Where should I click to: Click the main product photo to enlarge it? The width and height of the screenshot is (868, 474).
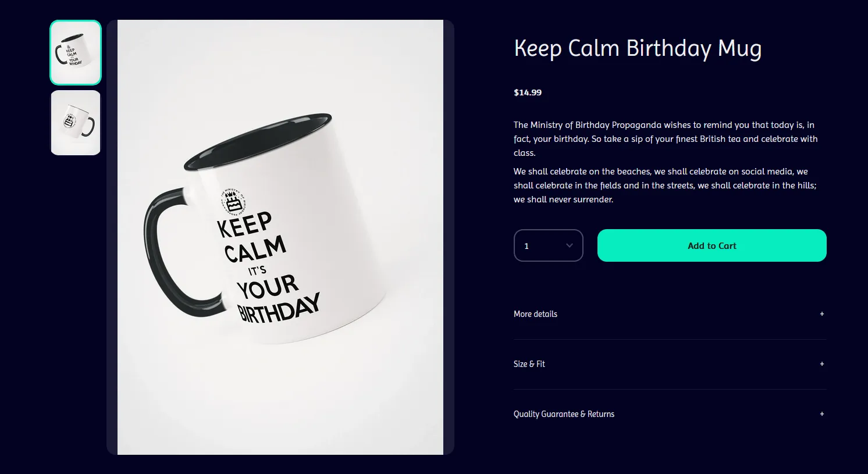pyautogui.click(x=280, y=237)
